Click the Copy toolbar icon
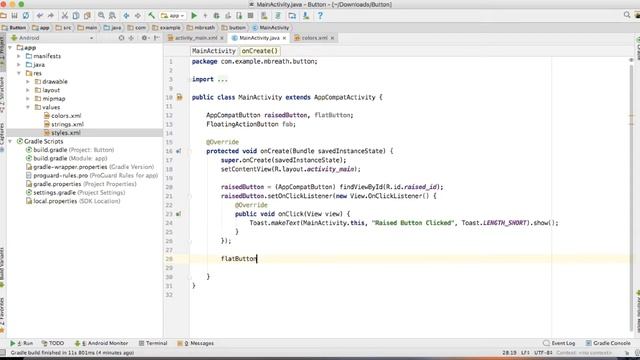640x360 pixels. (76, 16)
